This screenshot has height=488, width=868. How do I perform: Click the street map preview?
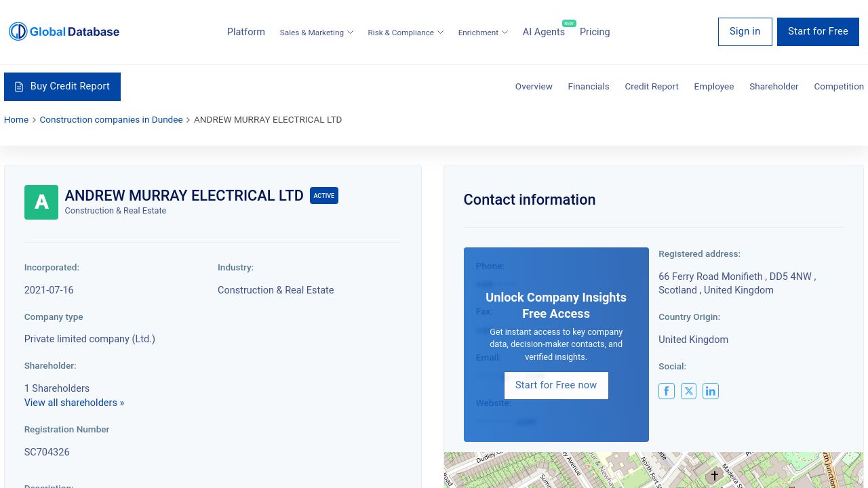point(654,470)
